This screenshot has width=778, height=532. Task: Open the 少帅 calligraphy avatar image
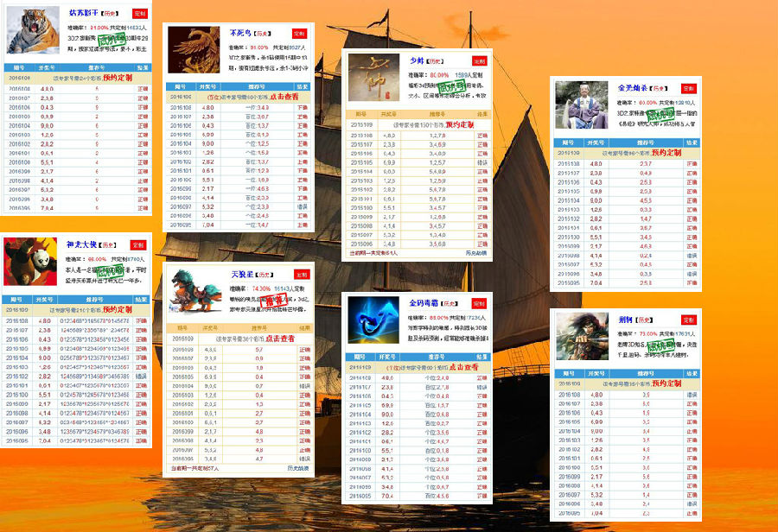pyautogui.click(x=374, y=79)
